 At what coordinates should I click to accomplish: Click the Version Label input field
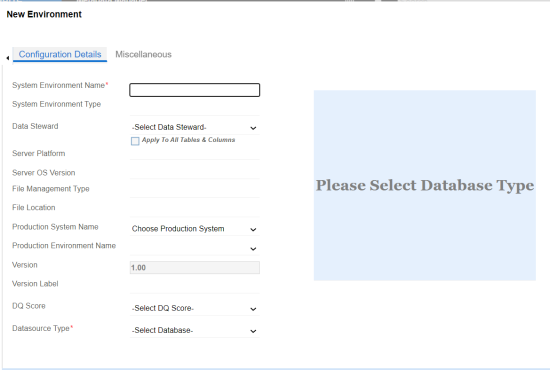195,287
